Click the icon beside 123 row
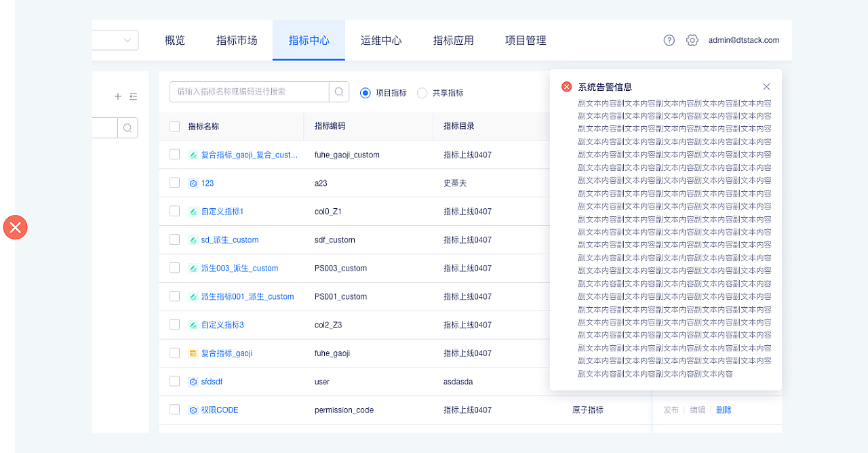868x453 pixels. 193,183
